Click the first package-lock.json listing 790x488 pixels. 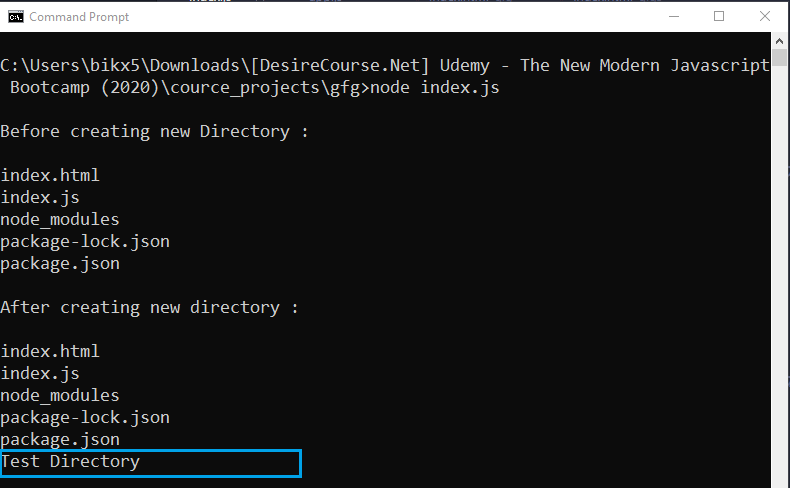pos(85,242)
